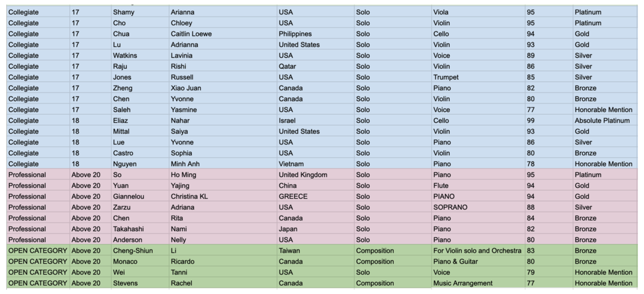Select the United Kingdom cell
This screenshot has width=644, height=294.
pos(303,175)
